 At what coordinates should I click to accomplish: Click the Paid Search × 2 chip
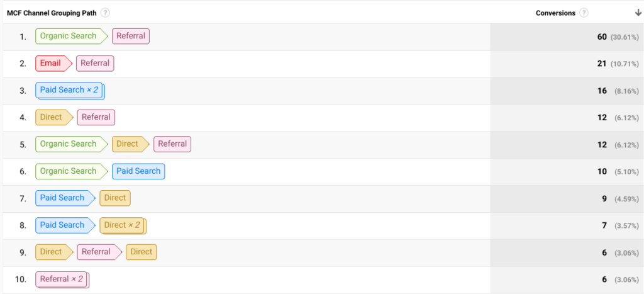tap(69, 90)
